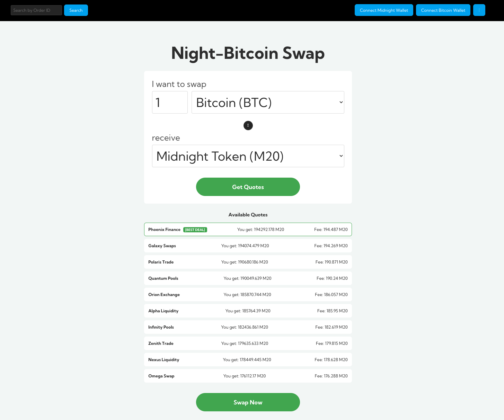Viewport: 504px width, 420px height.
Task: Select the Zenith Trade quote row
Action: pos(248,343)
